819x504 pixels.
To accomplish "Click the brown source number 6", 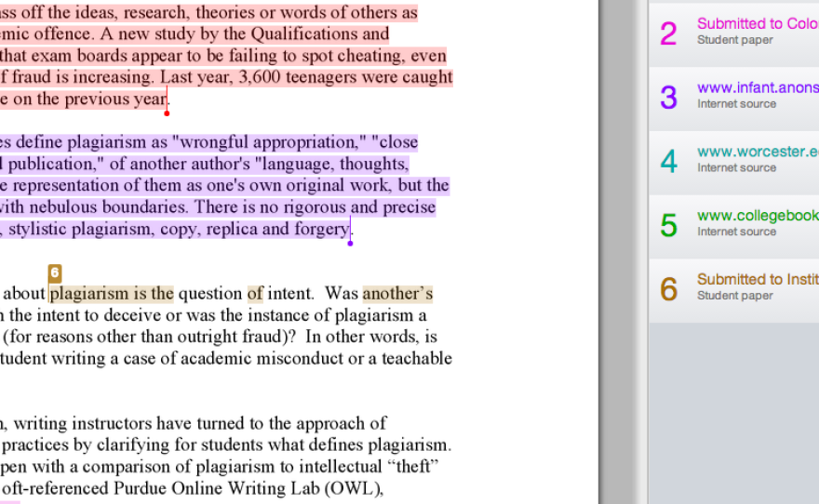I will coord(668,288).
